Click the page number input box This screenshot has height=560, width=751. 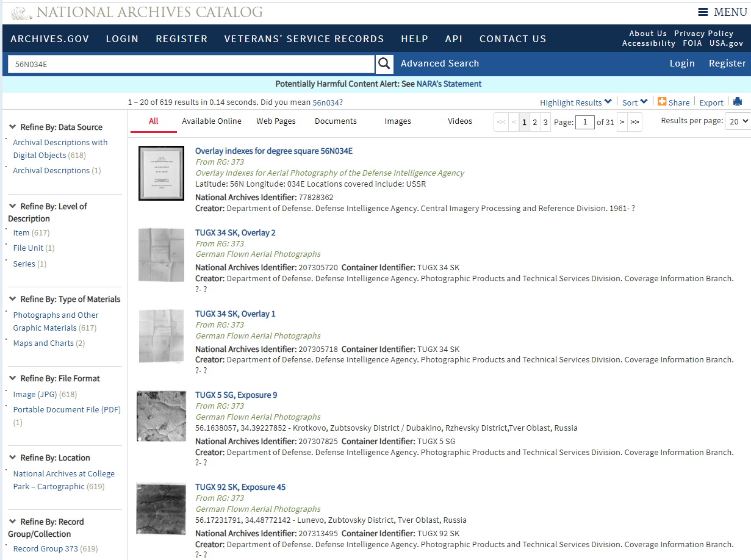(585, 122)
